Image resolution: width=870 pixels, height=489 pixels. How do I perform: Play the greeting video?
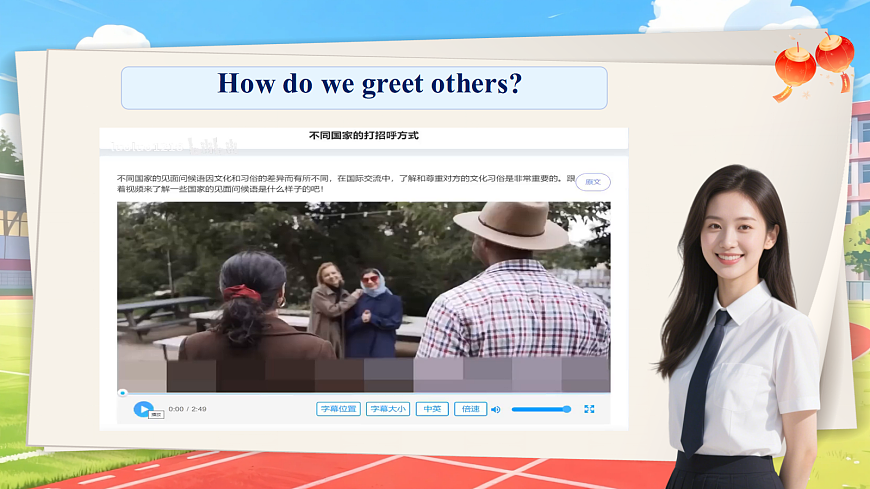click(143, 409)
